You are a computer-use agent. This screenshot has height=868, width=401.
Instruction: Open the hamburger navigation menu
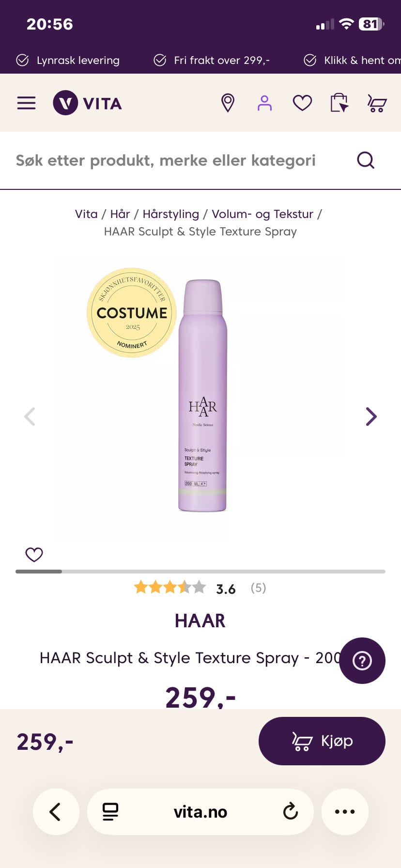coord(26,103)
